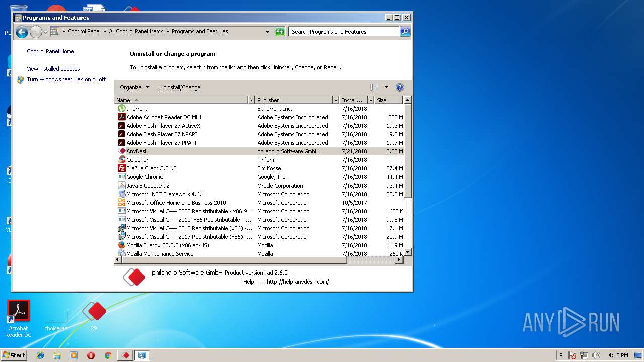The image size is (644, 362).
Task: Click the green Refresh button
Action: point(280,32)
